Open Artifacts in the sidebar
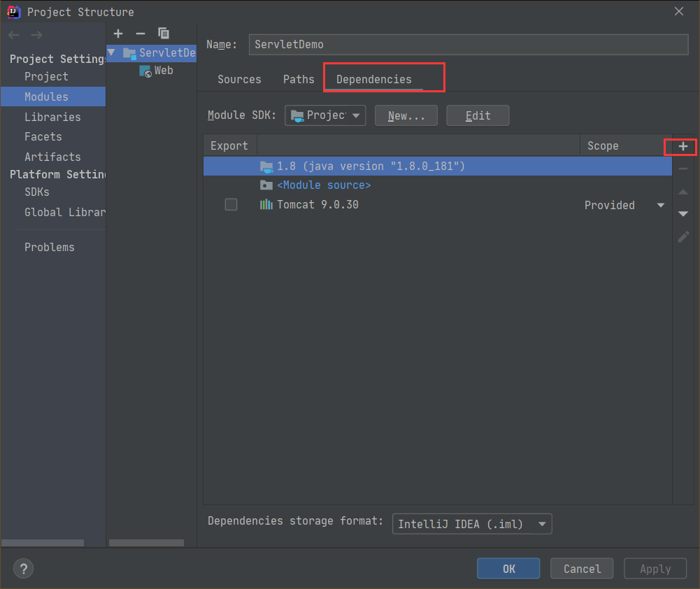Viewport: 700px width, 589px height. point(52,157)
